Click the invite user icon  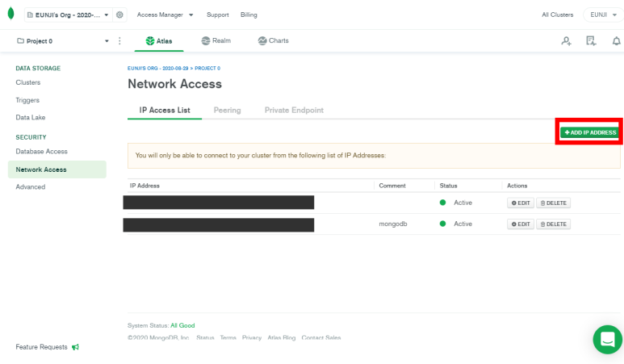point(567,41)
